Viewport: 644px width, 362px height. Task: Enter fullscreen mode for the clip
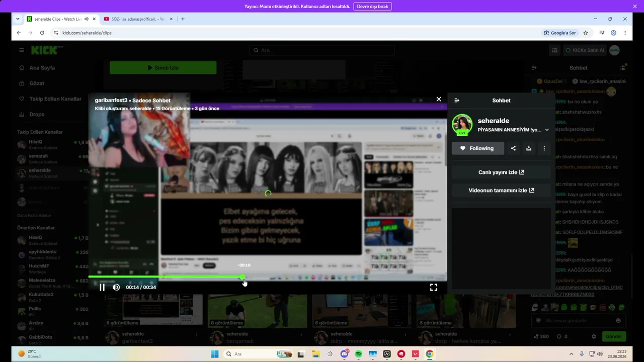click(x=433, y=287)
